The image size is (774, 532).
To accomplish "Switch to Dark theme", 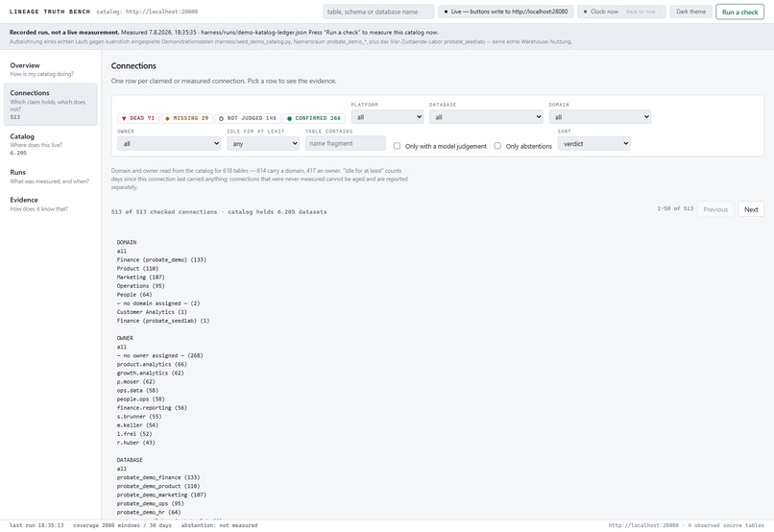I will click(690, 12).
